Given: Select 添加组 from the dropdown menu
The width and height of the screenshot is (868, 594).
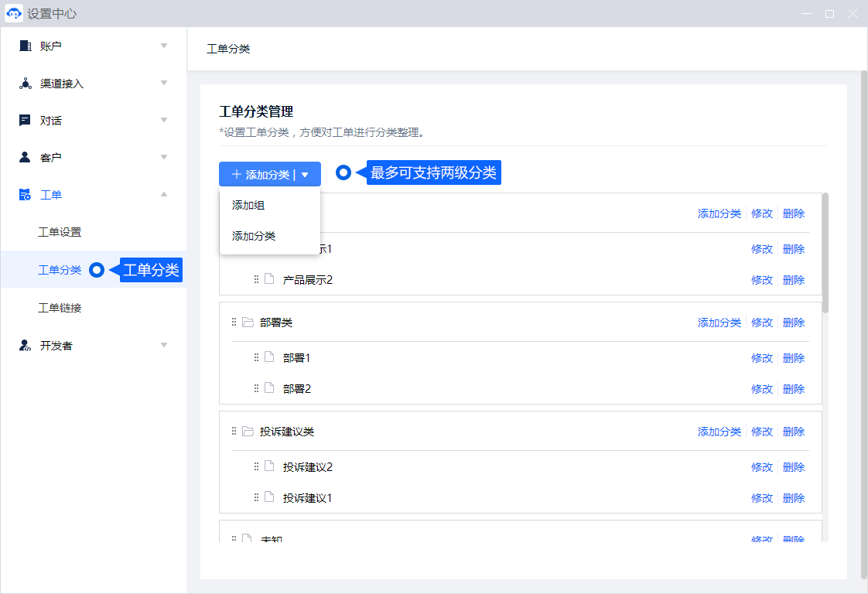Looking at the screenshot, I should 248,205.
